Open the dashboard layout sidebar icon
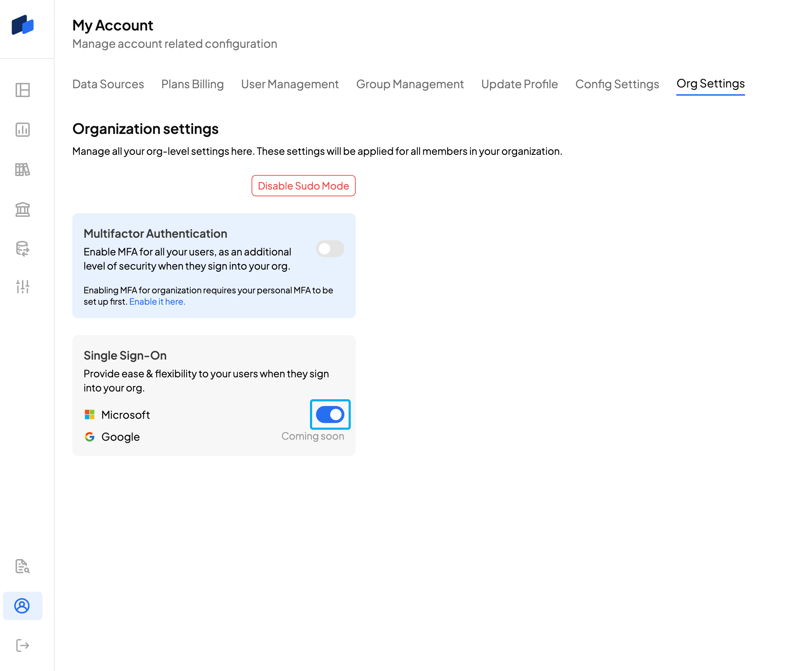Image resolution: width=812 pixels, height=671 pixels. (22, 90)
